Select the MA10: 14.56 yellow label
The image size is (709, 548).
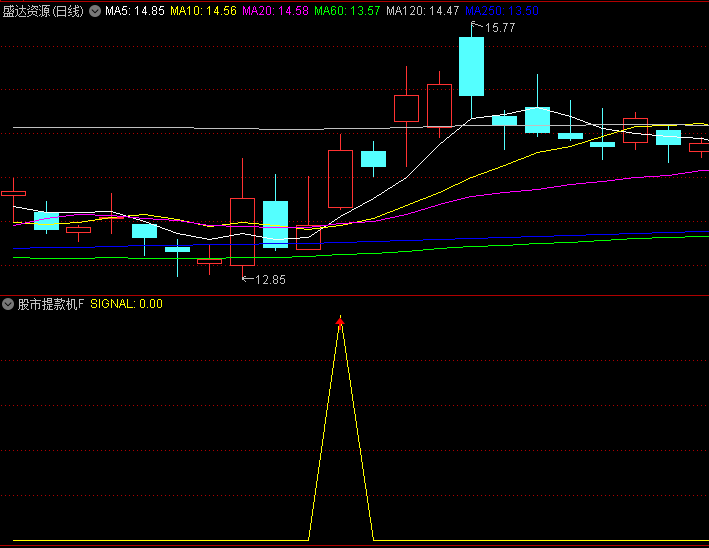[203, 11]
